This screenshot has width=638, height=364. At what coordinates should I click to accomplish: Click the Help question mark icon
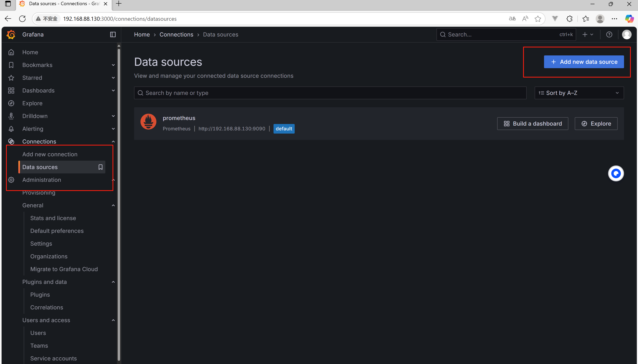609,34
